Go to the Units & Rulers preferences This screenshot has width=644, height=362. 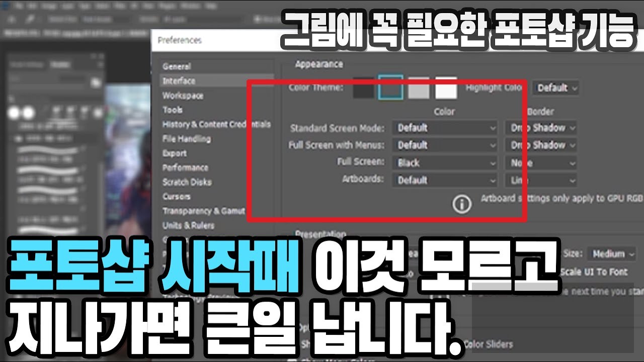click(x=188, y=226)
